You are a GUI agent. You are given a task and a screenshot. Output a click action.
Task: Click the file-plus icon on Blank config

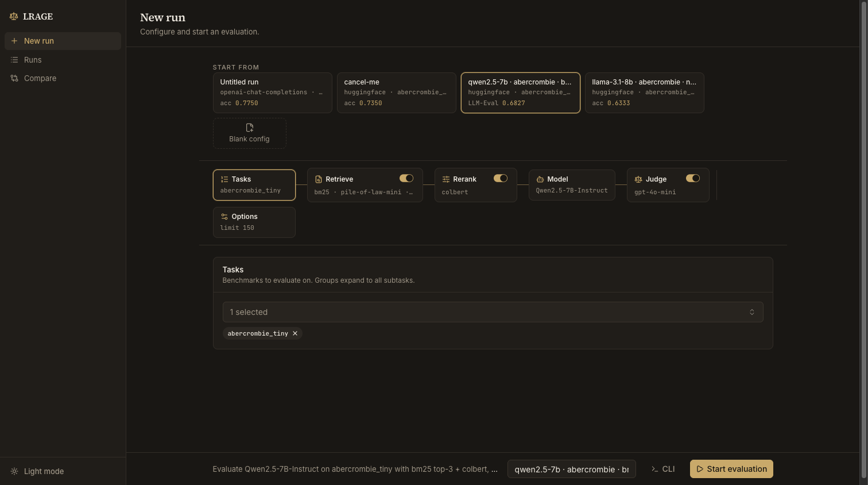(249, 128)
